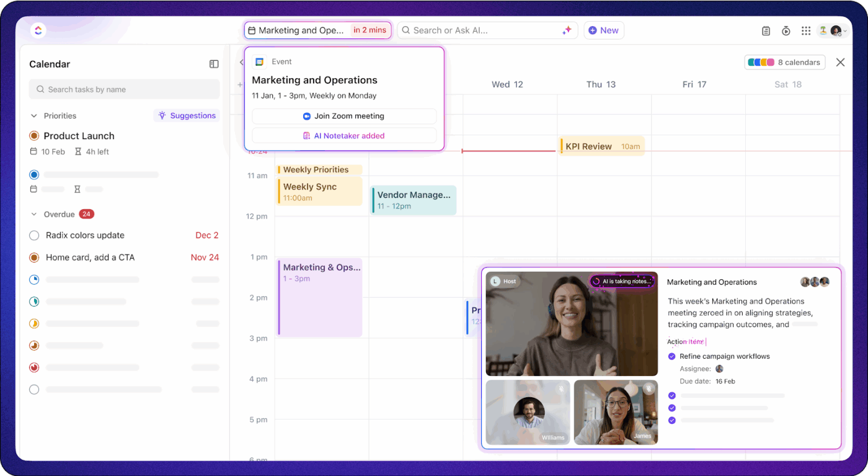Open the Notepad clipboard icon top right
Screen dimensions: 868x476
click(766, 30)
